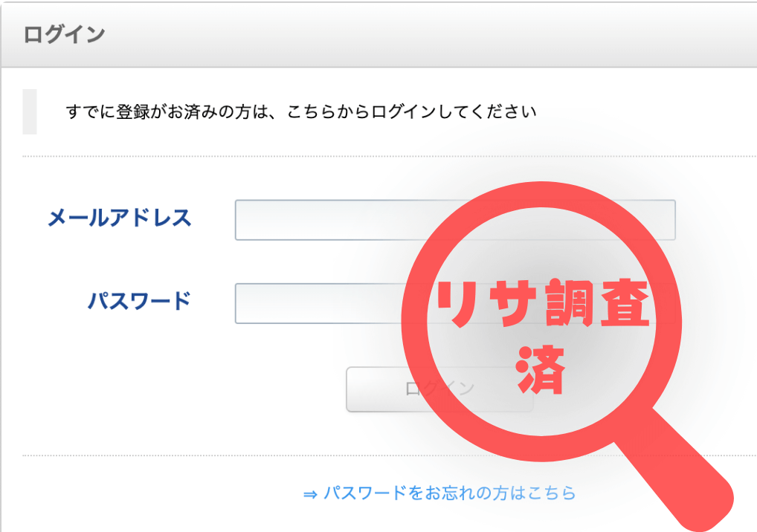Select the blue パスワード label
This screenshot has height=532, width=757.
pos(139,301)
